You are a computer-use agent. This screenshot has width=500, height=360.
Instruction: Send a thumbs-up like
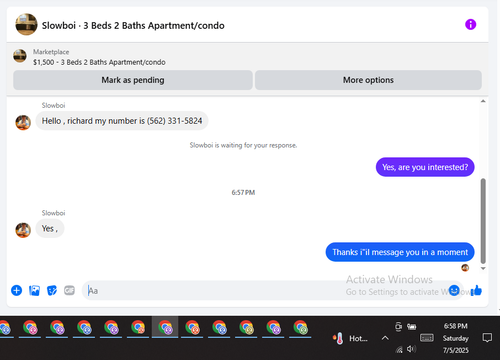click(x=476, y=290)
